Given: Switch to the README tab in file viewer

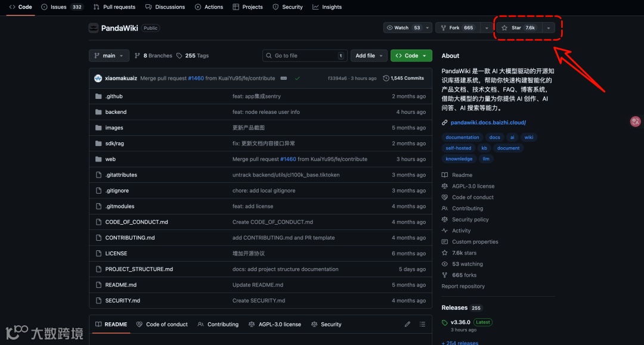Looking at the screenshot, I should (x=112, y=325).
